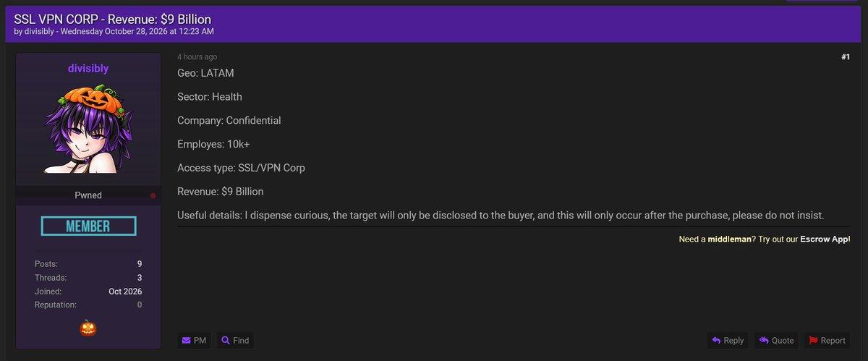The image size is (868, 361).
Task: Click the pumpkin award icon under Reputation
Action: [88, 328]
